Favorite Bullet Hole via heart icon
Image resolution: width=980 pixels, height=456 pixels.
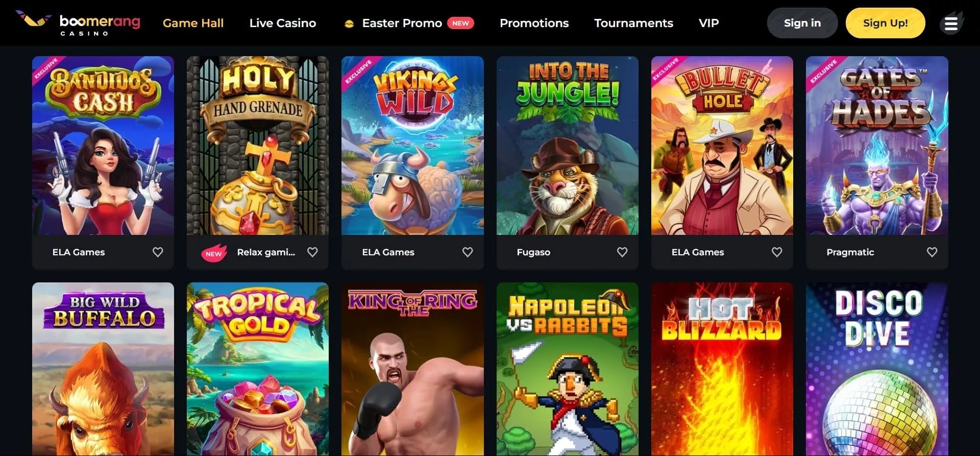coord(777,252)
